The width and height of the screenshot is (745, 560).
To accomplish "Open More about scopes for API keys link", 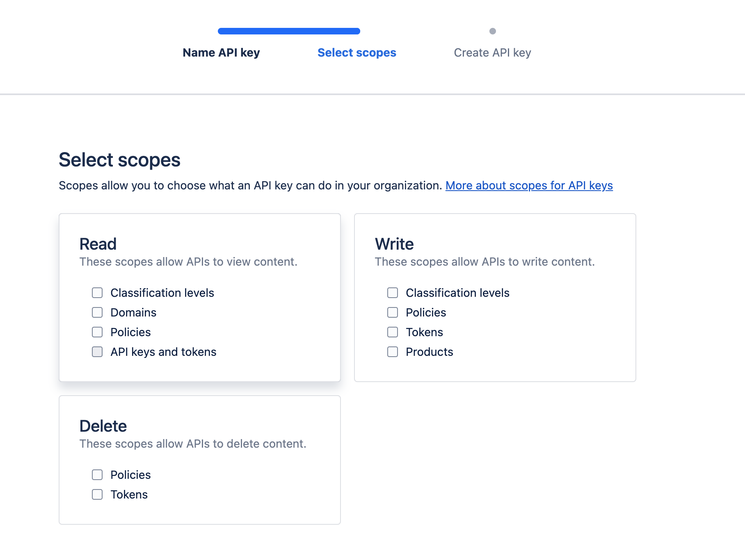I will [x=529, y=186].
